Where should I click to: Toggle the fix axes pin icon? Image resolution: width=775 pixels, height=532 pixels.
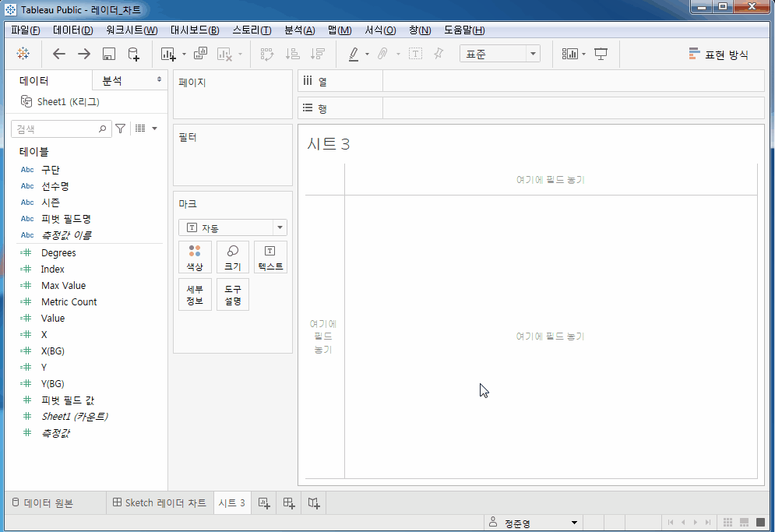439,54
